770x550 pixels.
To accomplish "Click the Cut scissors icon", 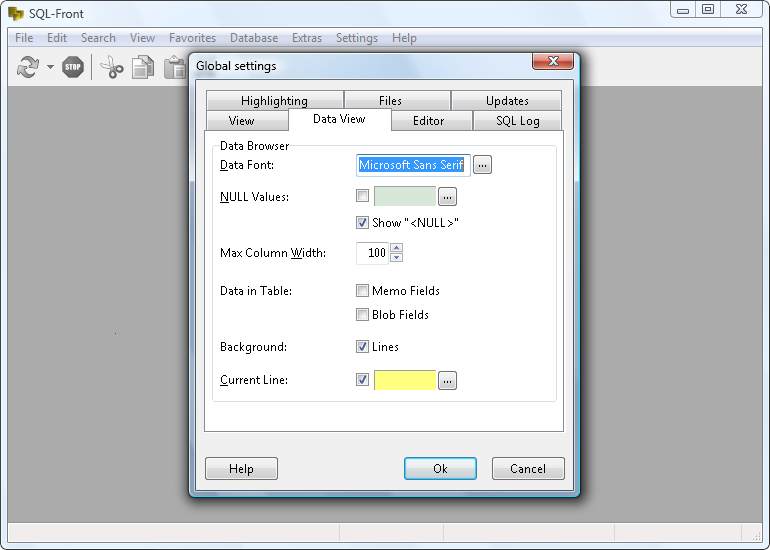I will click(112, 67).
